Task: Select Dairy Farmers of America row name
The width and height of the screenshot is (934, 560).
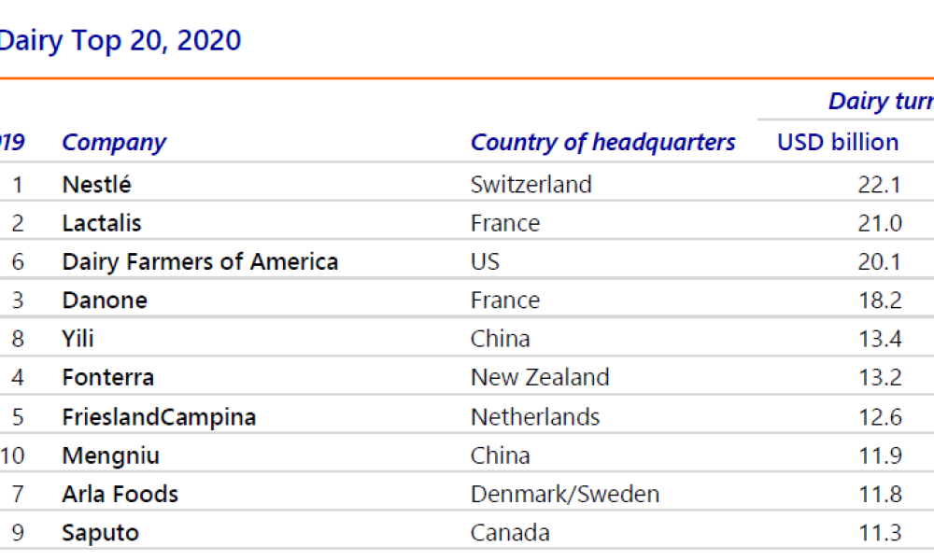Action: click(200, 262)
